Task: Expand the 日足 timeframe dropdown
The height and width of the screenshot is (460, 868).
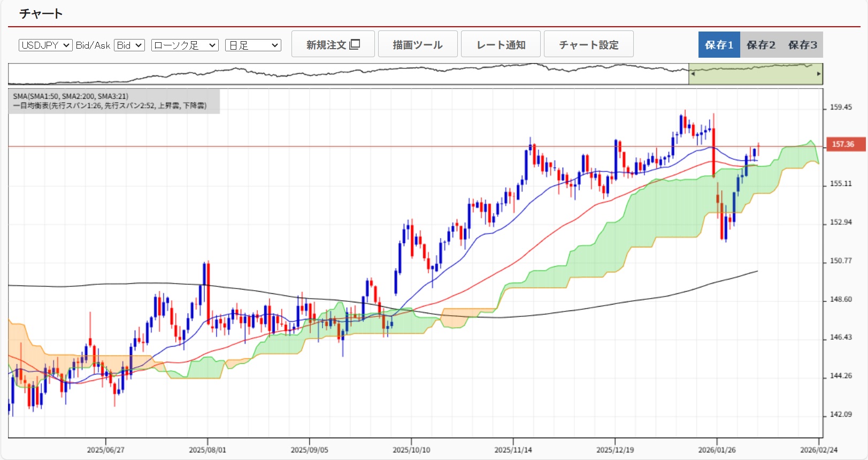Action: (x=253, y=45)
